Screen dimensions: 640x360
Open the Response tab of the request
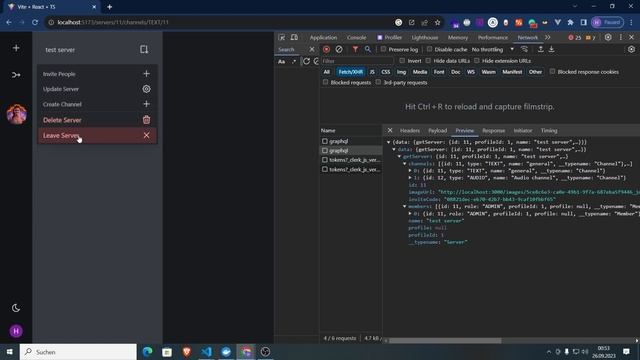click(x=493, y=131)
